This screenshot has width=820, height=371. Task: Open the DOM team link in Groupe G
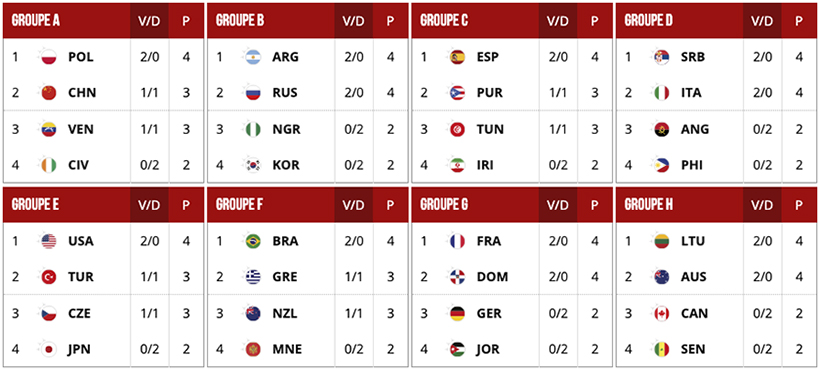tap(492, 277)
